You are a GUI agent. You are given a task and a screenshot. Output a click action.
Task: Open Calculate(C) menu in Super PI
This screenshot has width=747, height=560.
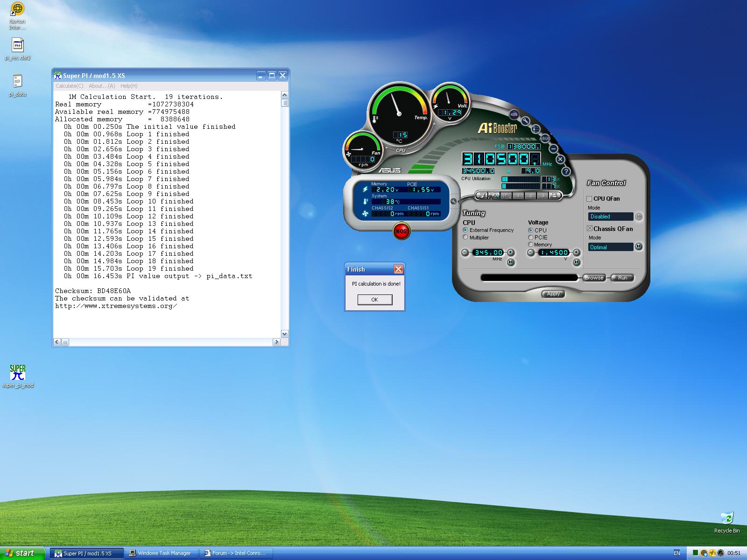(70, 86)
